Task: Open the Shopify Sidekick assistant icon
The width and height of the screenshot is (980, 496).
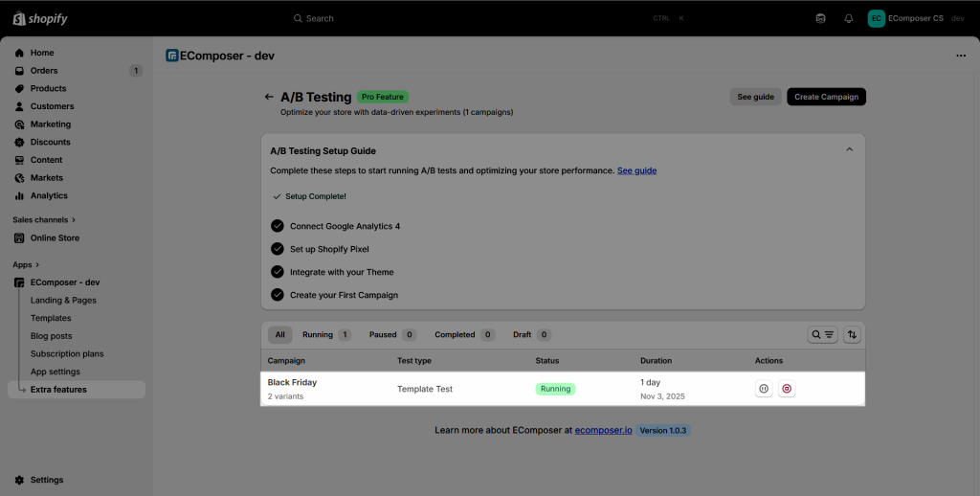Action: coord(820,18)
